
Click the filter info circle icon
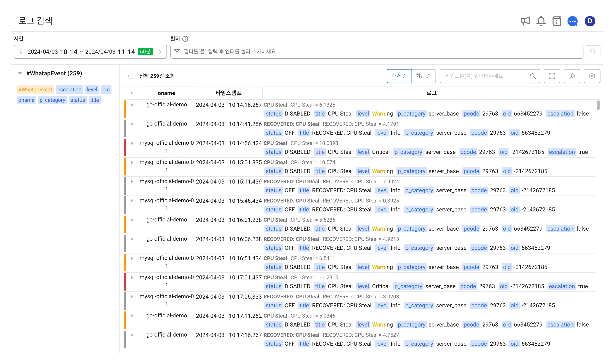185,39
